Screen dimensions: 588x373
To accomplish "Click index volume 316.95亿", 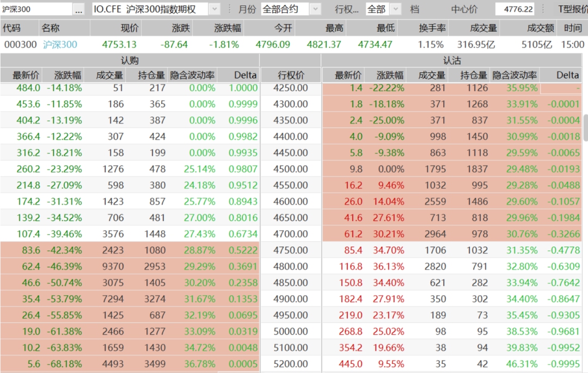I will point(476,45).
